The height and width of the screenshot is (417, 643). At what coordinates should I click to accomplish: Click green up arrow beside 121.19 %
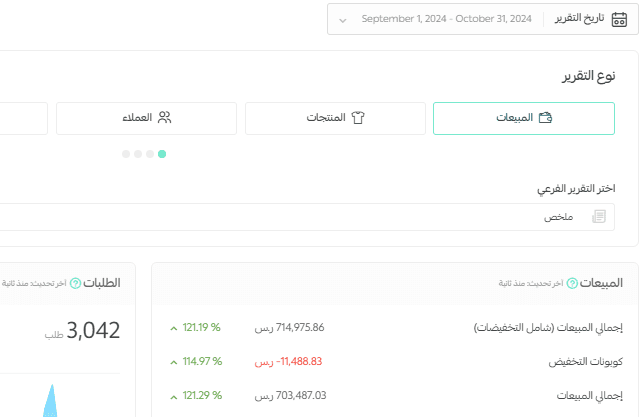point(174,327)
